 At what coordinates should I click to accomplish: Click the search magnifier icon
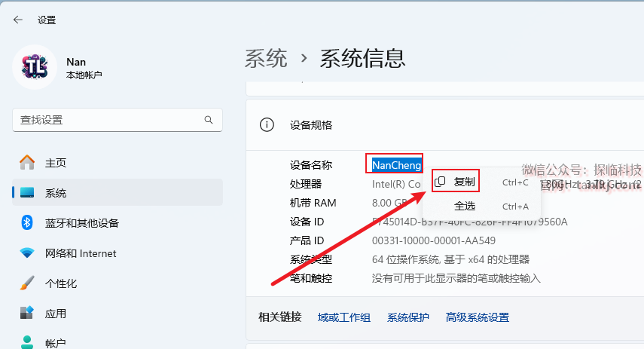click(209, 120)
